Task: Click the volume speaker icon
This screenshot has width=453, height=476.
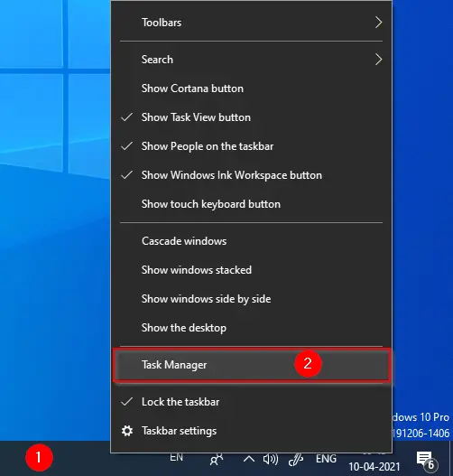Action: pyautogui.click(x=271, y=460)
